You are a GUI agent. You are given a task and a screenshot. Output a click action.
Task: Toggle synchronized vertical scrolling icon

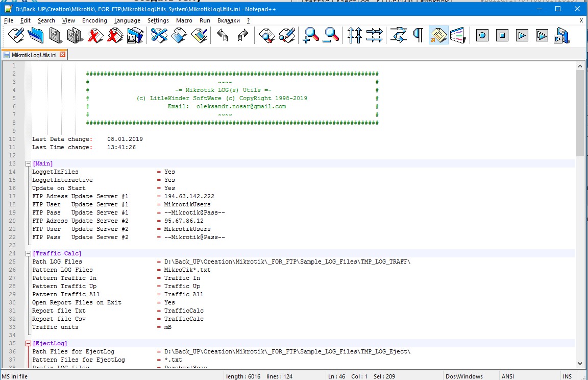coord(354,36)
